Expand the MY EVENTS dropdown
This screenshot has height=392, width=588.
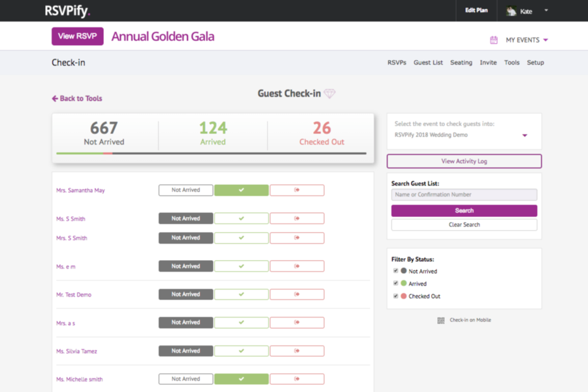pyautogui.click(x=527, y=40)
